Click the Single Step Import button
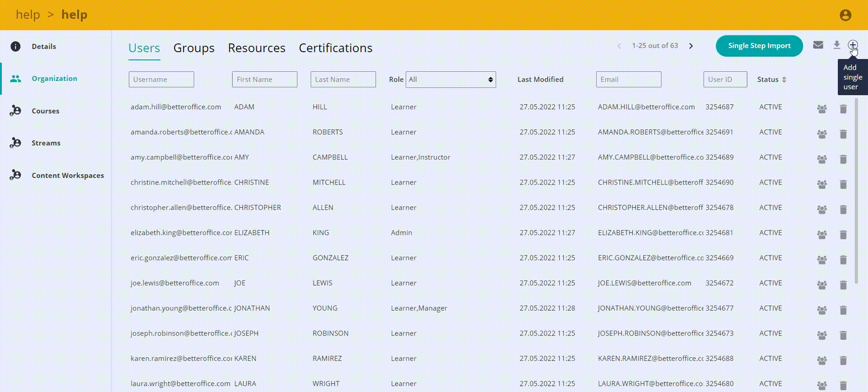The image size is (868, 392). point(759,46)
